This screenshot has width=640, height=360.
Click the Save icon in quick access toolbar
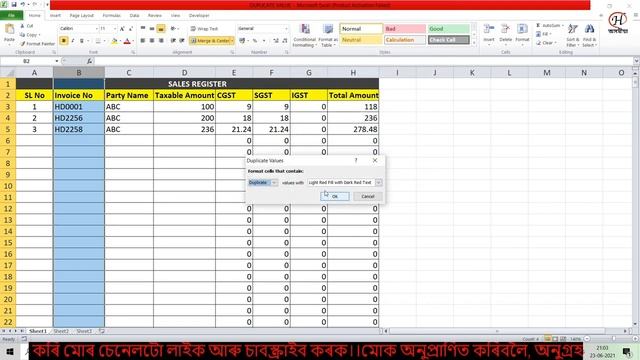[13, 4]
